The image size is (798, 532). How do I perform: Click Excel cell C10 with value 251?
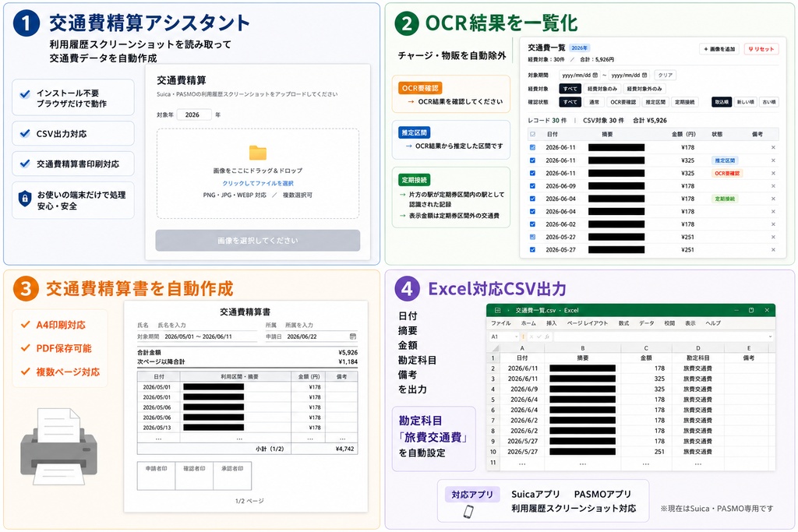(x=646, y=452)
